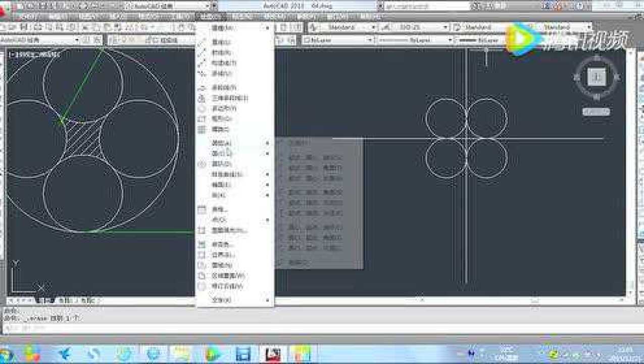Click the ViewCube top face
Image resolution: width=644 pixels, height=364 pixels.
598,77
